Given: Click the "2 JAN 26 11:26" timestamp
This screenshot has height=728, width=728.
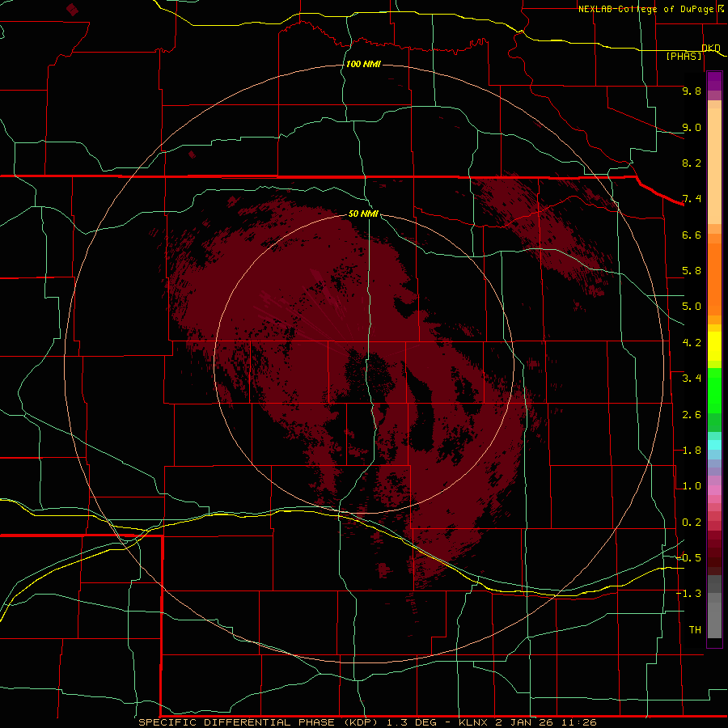Looking at the screenshot, I should click(x=546, y=722).
